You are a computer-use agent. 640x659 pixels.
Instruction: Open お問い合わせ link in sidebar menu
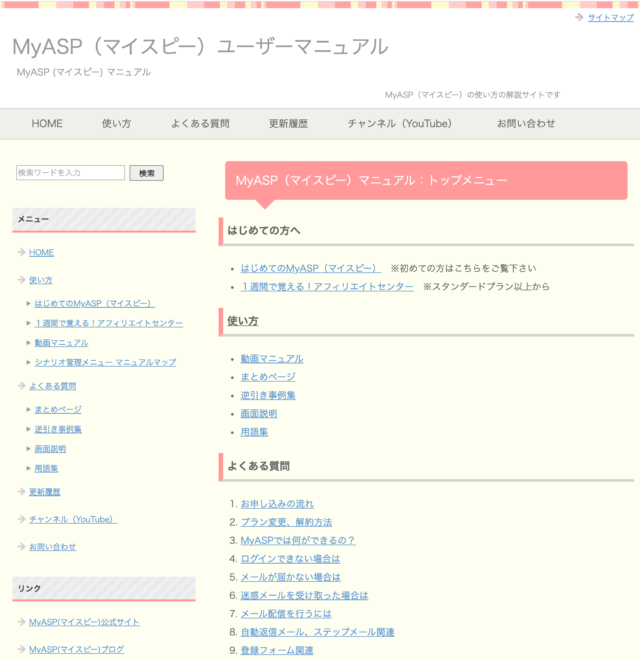pyautogui.click(x=53, y=547)
